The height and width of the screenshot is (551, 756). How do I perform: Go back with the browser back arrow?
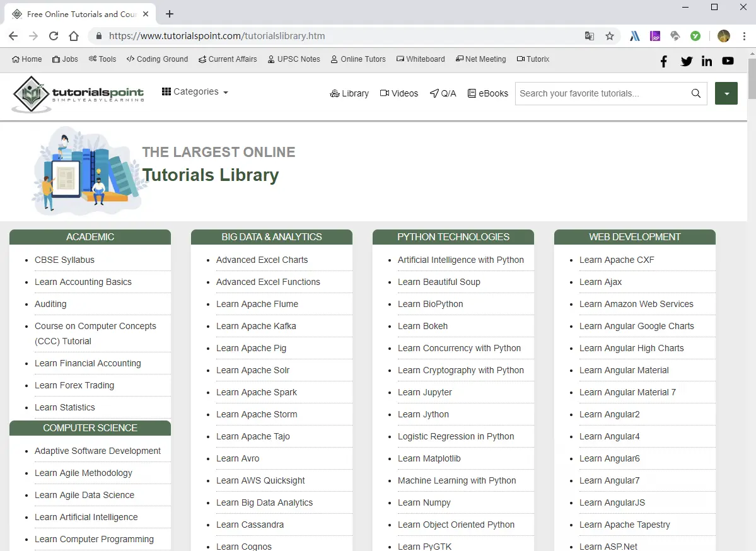tap(13, 36)
